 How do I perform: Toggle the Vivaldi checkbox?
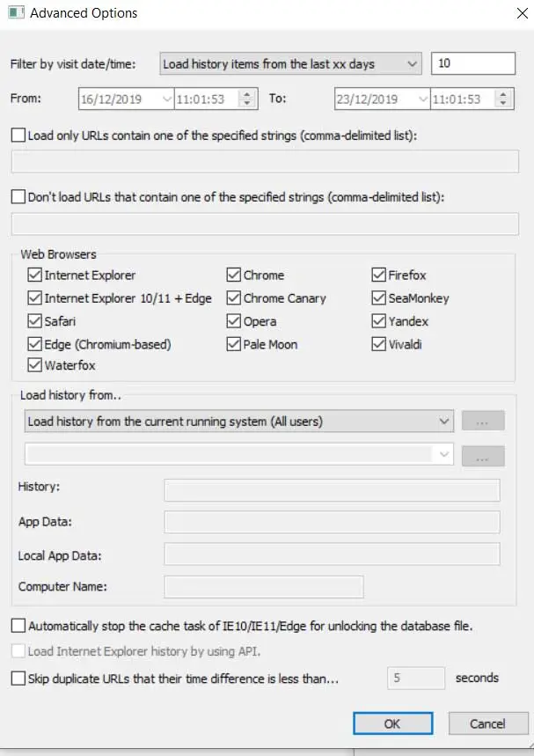point(379,344)
